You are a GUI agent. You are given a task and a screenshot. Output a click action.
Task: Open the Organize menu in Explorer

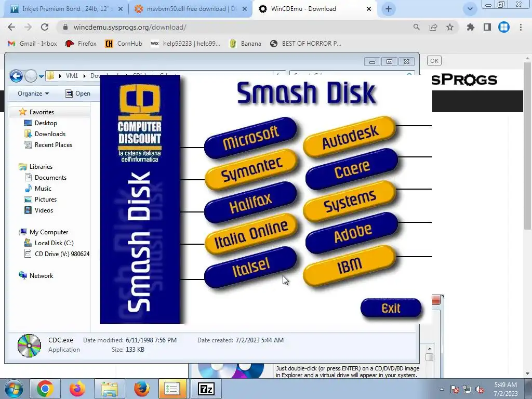tap(33, 94)
